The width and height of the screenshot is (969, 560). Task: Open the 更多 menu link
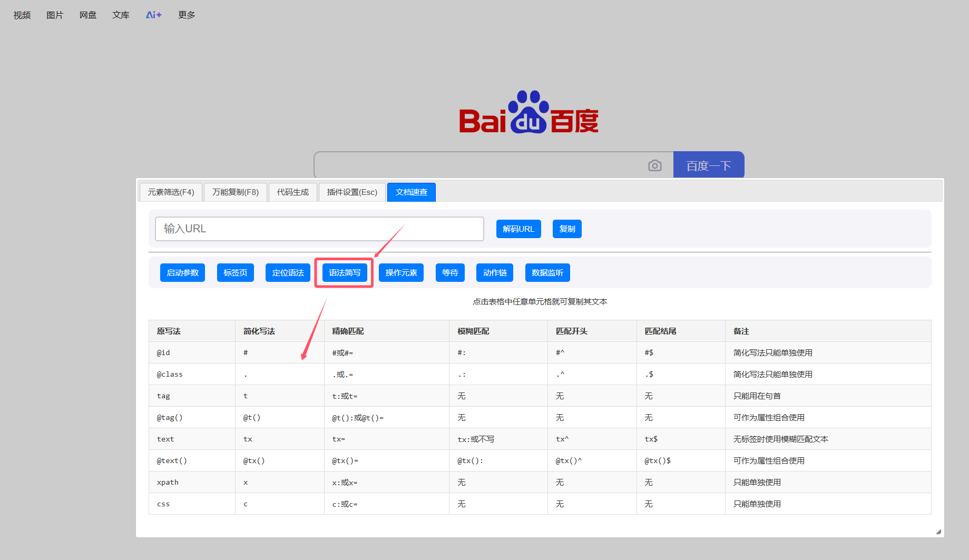point(187,15)
